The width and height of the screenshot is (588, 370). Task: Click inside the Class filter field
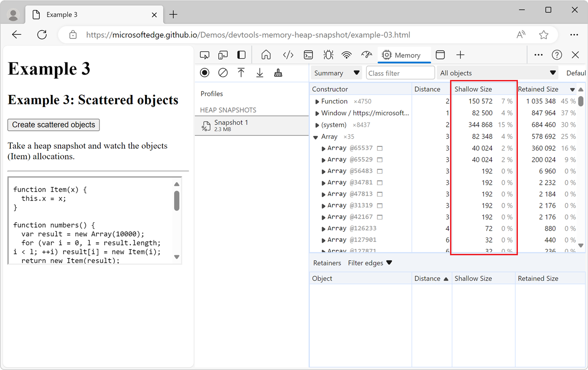click(x=400, y=73)
